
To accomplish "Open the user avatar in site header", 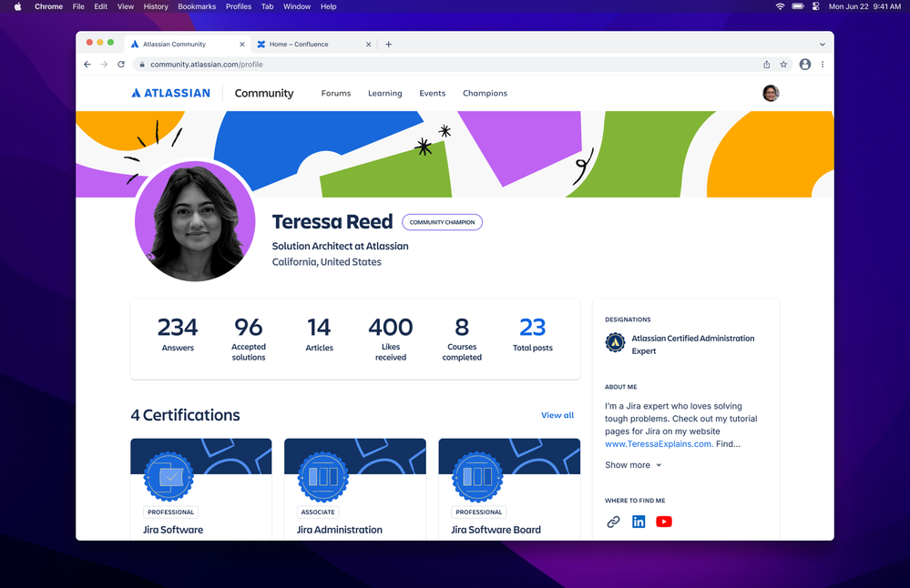I will [770, 93].
